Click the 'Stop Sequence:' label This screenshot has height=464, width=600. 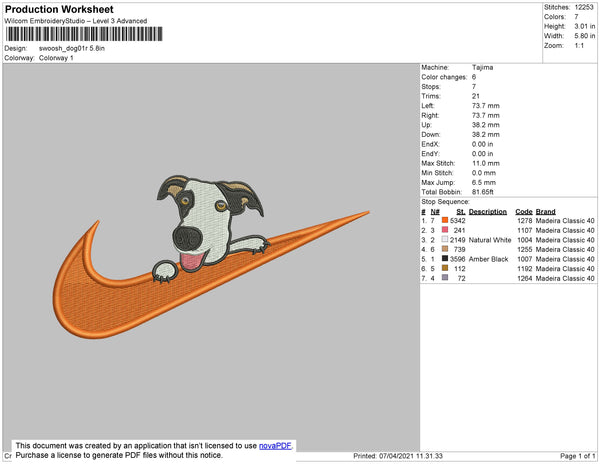tap(445, 202)
